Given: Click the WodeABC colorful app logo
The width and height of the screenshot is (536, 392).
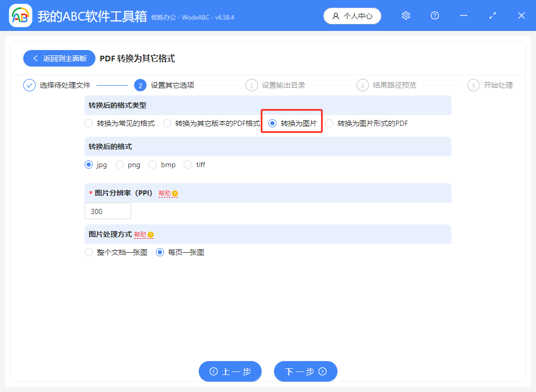Looking at the screenshot, I should (x=21, y=15).
